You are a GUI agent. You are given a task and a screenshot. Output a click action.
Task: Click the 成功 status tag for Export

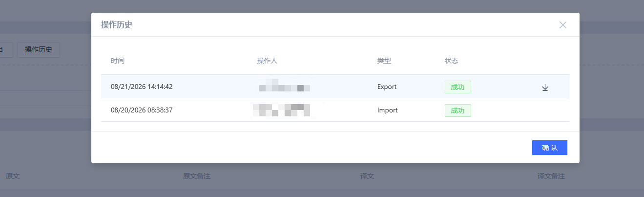point(457,87)
